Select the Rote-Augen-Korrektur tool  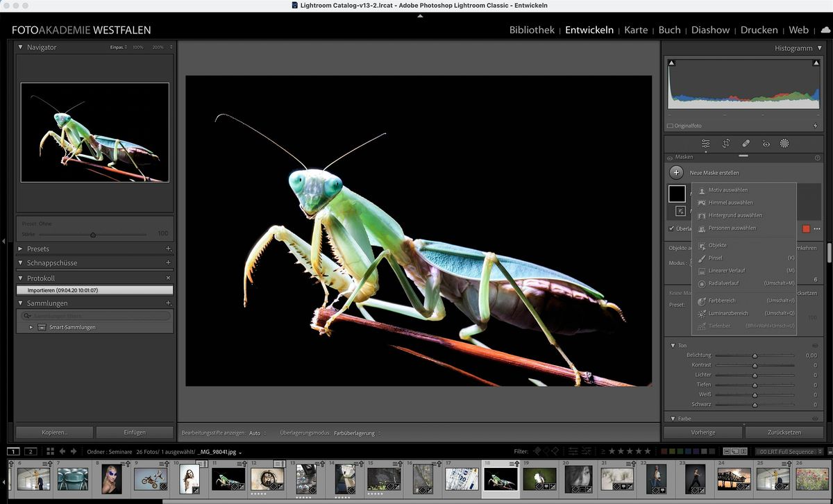(765, 144)
